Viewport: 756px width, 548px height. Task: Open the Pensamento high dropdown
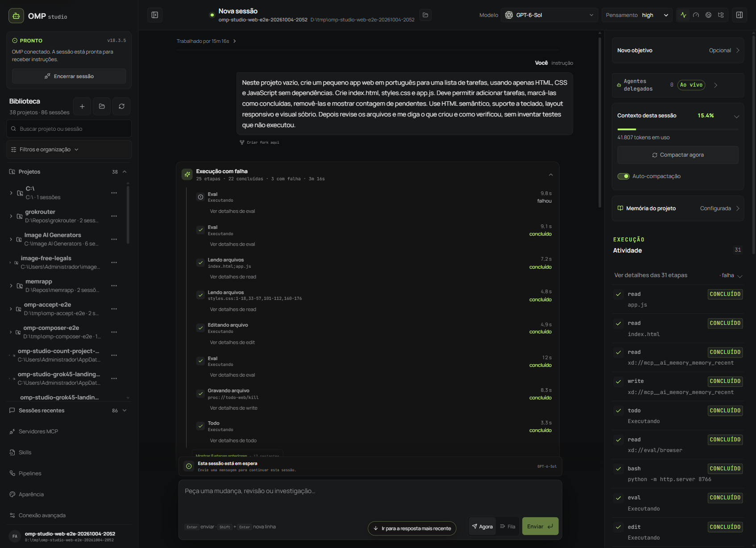[637, 15]
